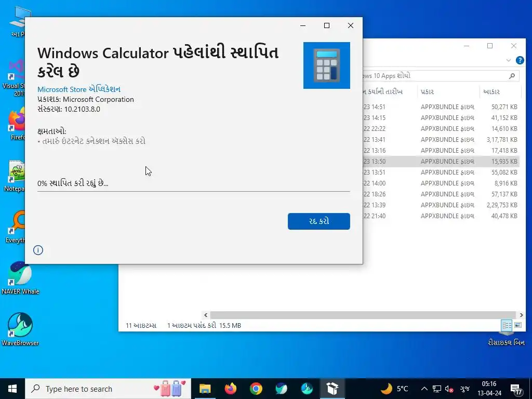532x399 pixels.
Task: Open notification center icon
Action: (x=516, y=390)
